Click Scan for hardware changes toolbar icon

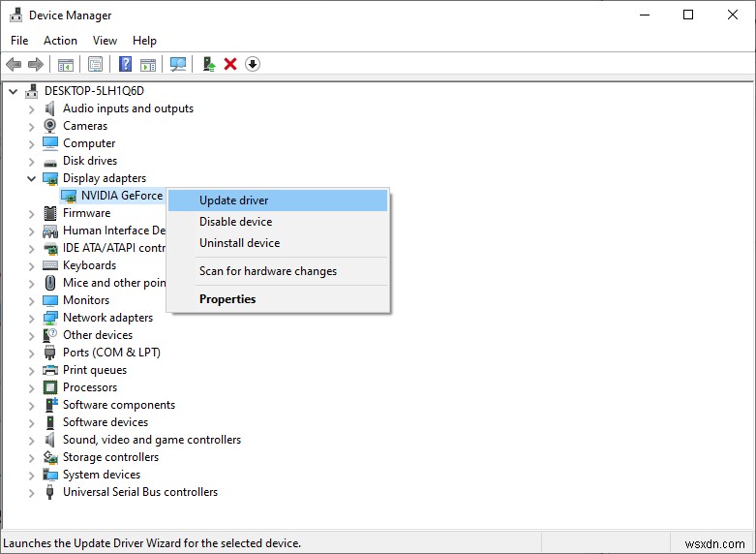(x=178, y=64)
